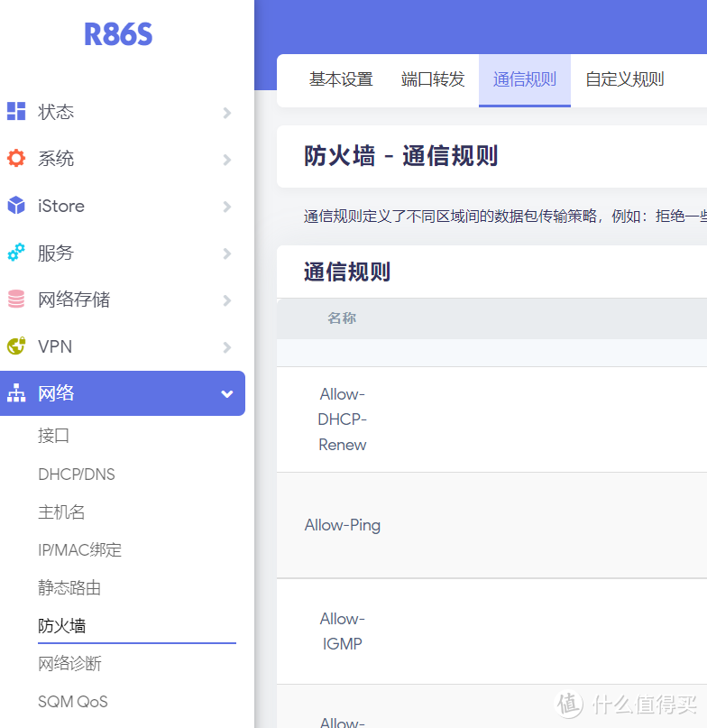Click the 防火墙 - 通信规则 page title
This screenshot has height=728, width=707.
(x=401, y=155)
